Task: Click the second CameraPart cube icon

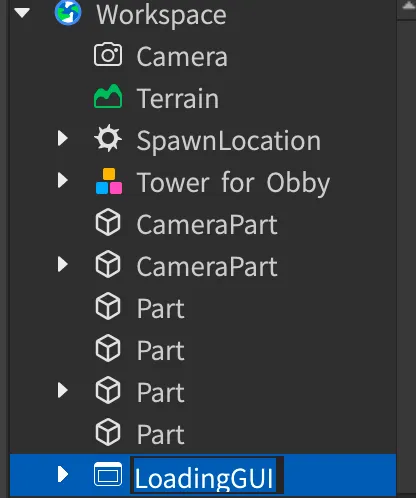Action: (x=108, y=264)
